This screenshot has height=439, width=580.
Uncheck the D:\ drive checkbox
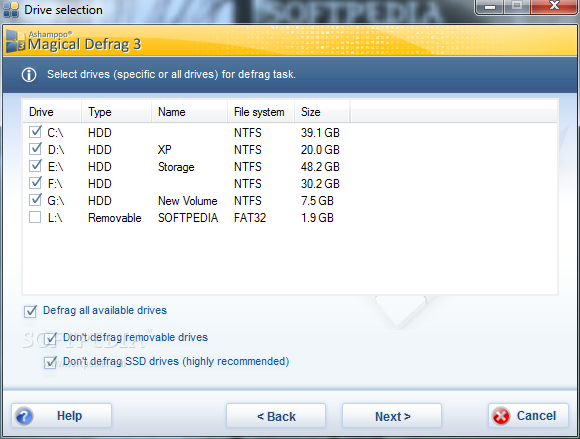pyautogui.click(x=35, y=149)
